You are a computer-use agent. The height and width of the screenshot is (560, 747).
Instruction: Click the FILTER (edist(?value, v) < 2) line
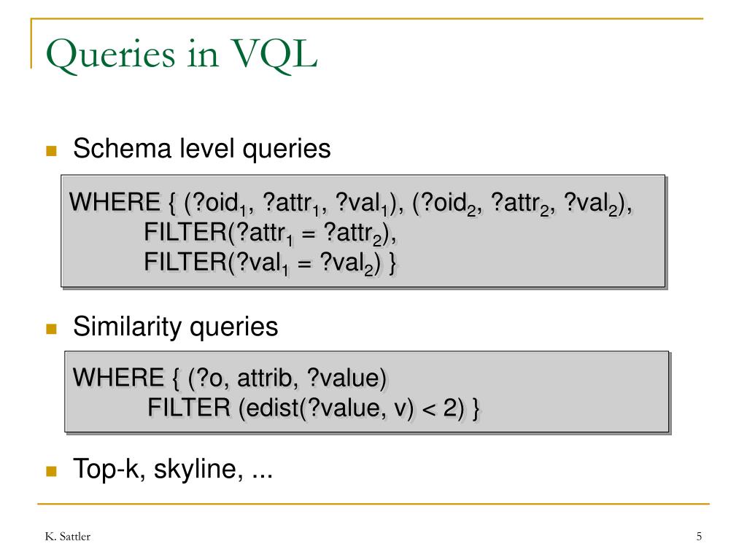click(314, 408)
